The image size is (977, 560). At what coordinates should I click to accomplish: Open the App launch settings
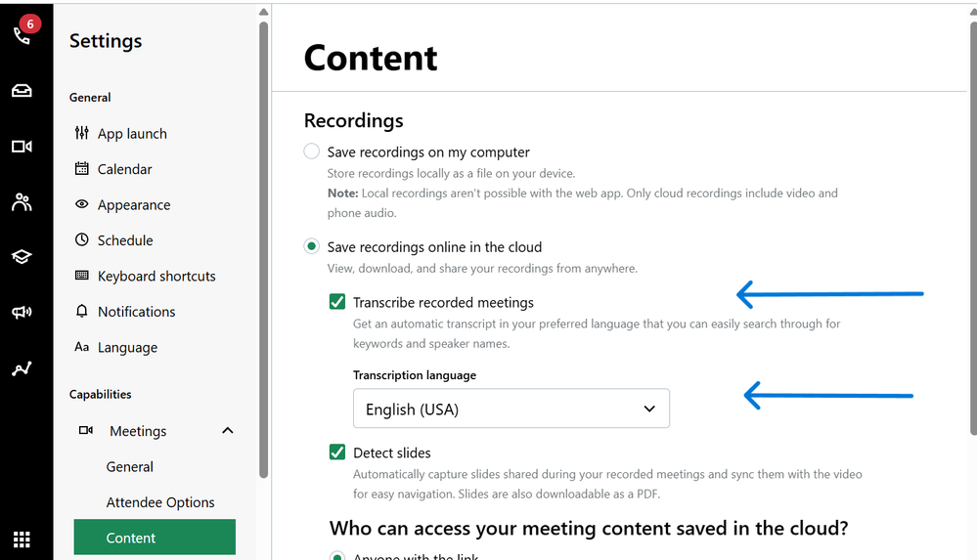coord(131,134)
